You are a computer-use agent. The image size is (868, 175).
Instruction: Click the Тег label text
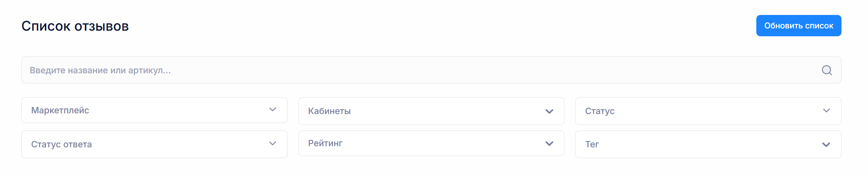tap(592, 144)
